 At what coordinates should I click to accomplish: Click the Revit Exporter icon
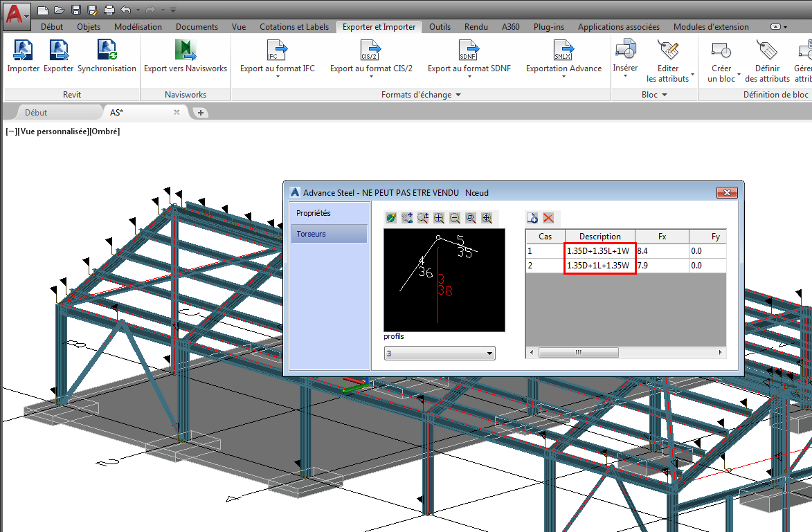[59, 51]
